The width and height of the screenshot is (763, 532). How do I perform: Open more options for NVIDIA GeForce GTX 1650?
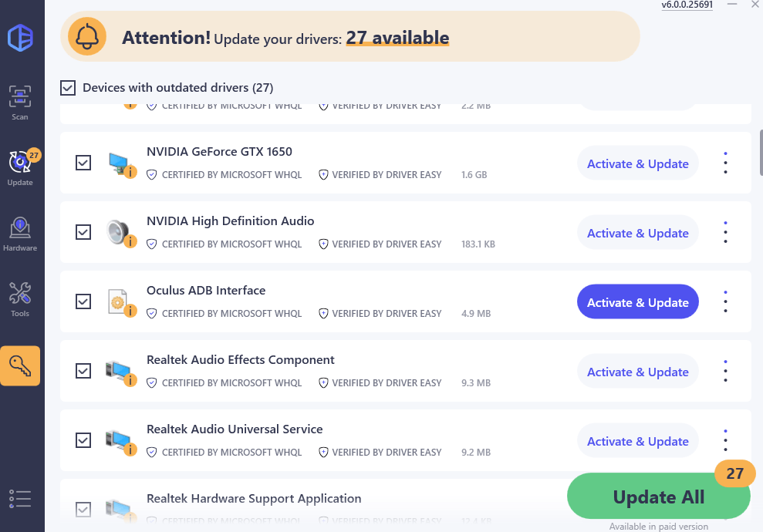[725, 163]
